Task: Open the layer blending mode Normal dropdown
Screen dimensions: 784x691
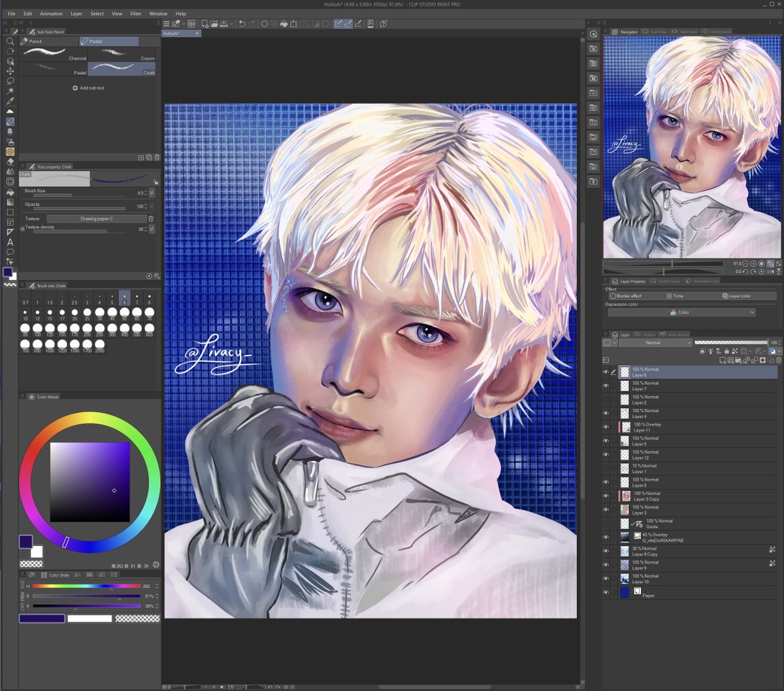Action: tap(655, 342)
